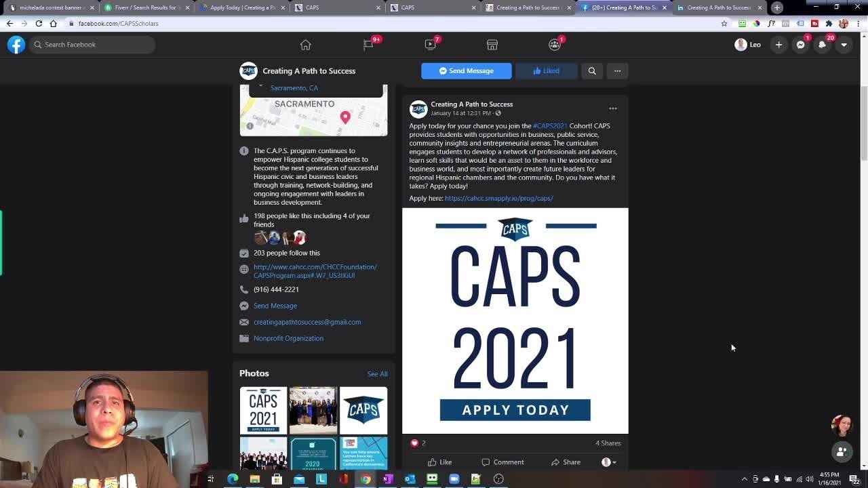Open a new browser tab

point(777,7)
